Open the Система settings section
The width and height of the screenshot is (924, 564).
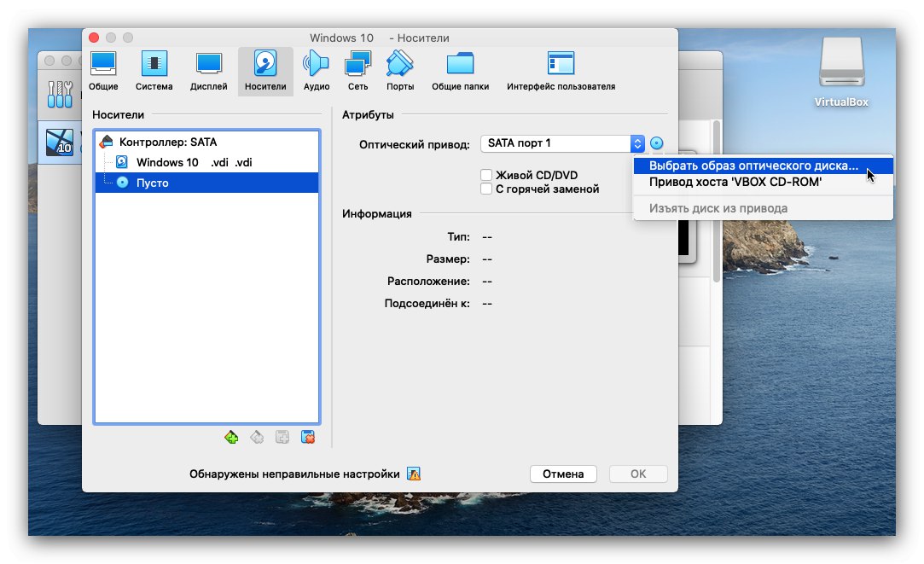(x=154, y=72)
